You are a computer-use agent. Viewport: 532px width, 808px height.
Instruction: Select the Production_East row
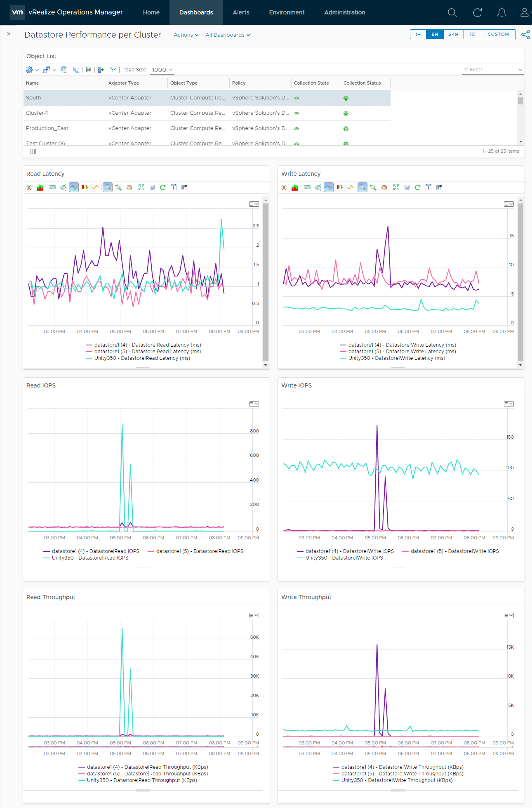(x=207, y=128)
